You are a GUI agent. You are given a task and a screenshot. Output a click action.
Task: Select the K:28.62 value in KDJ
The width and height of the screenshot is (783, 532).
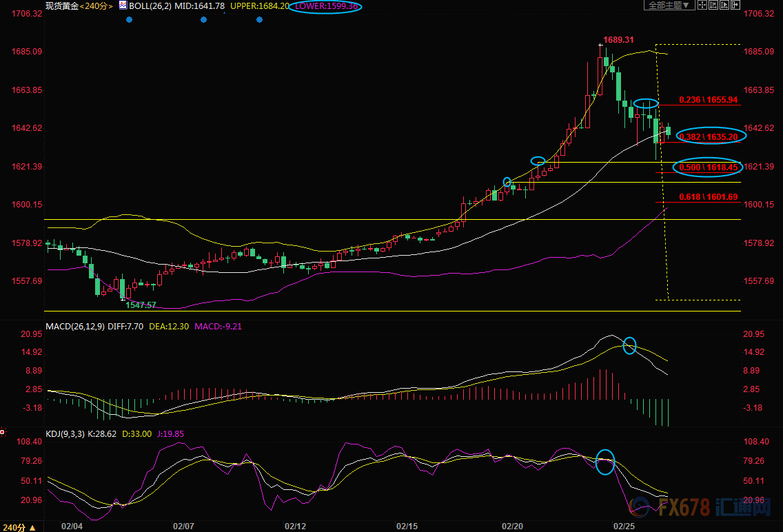pyautogui.click(x=102, y=433)
